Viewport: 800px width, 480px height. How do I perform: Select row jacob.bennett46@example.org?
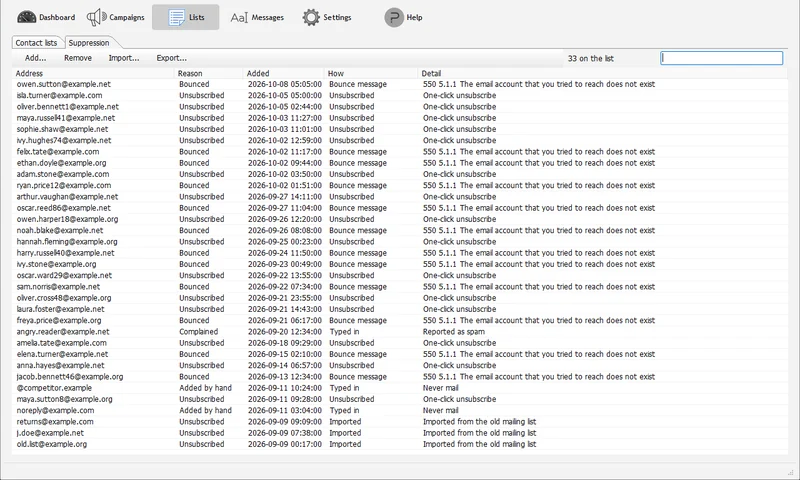400,376
